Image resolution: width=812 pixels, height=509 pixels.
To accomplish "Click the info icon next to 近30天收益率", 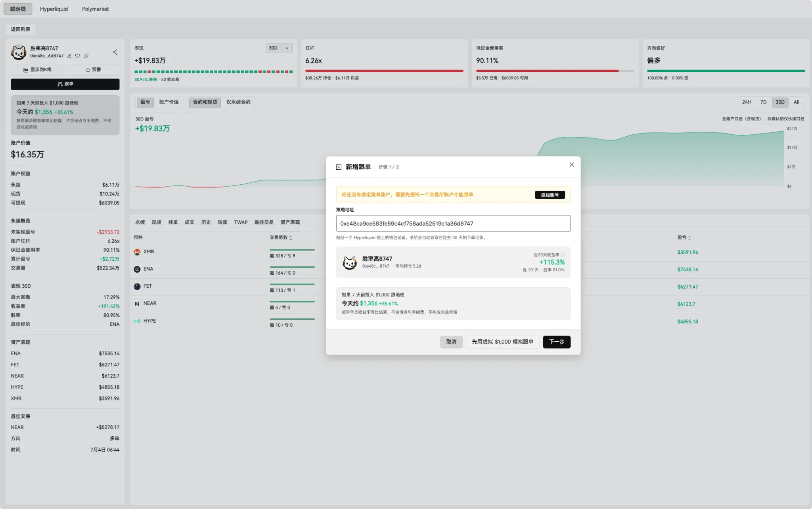I will [563, 255].
